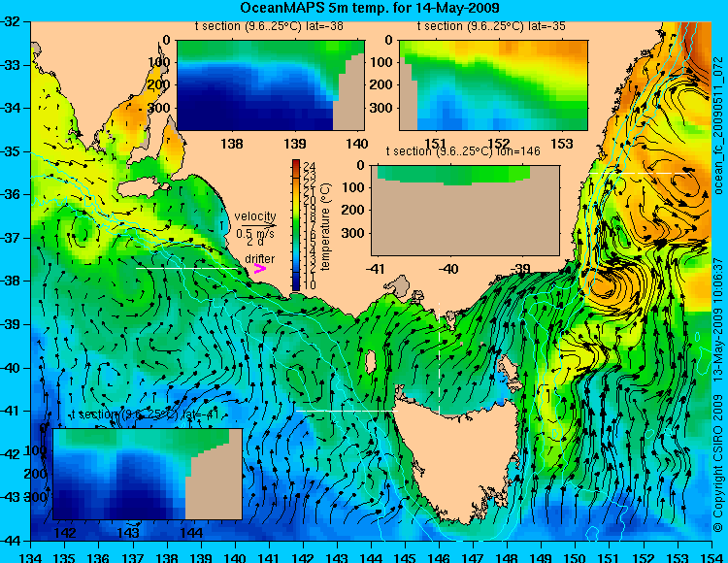Click the '153' axis label on the lat=-35 section
The width and height of the screenshot is (728, 563).
click(562, 144)
